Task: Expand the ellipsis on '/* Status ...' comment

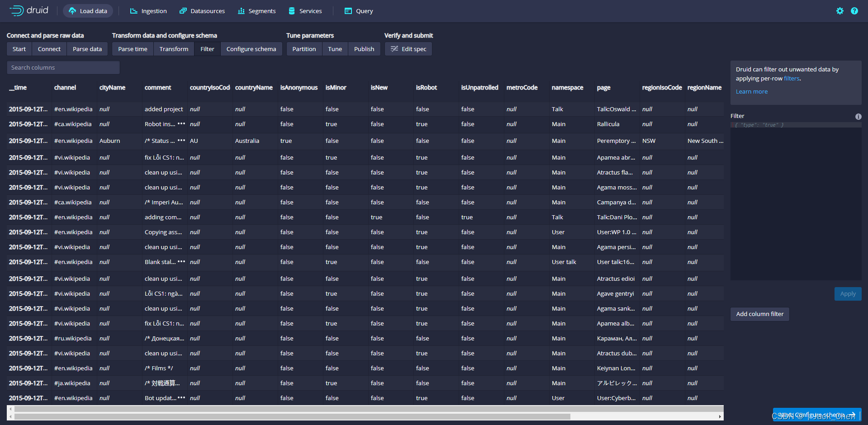Action: [181, 140]
